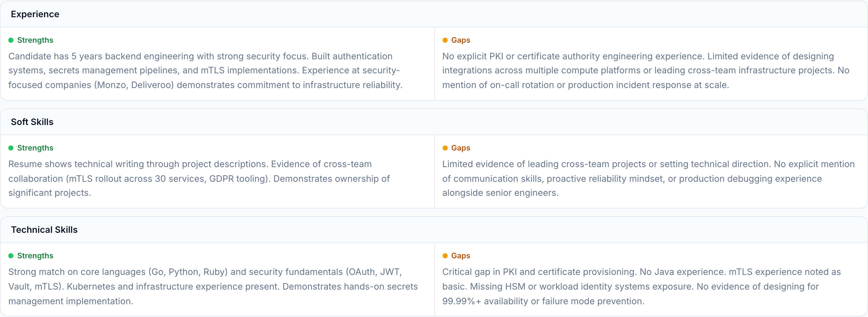The width and height of the screenshot is (868, 317).
Task: Click the paragraph listing Go, Python, Ruby
Action: click(x=212, y=286)
